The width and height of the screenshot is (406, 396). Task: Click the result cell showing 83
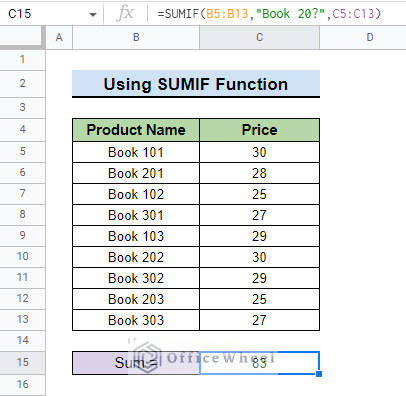pyautogui.click(x=259, y=363)
